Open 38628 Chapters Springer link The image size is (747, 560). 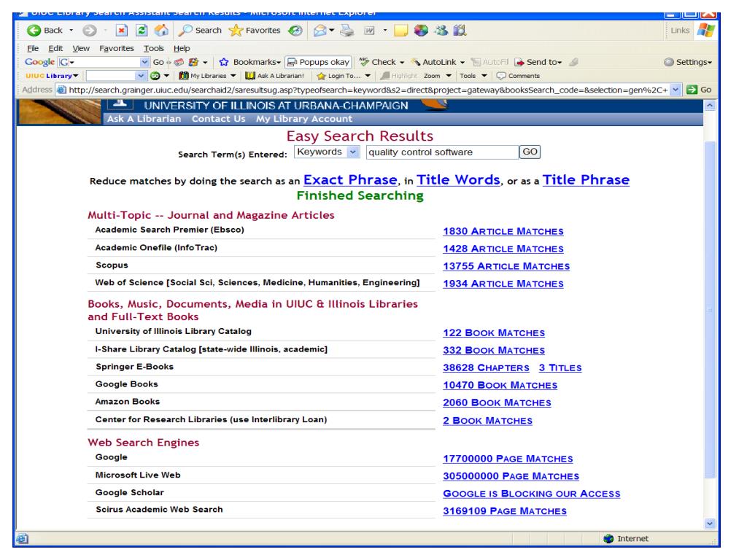click(x=486, y=367)
